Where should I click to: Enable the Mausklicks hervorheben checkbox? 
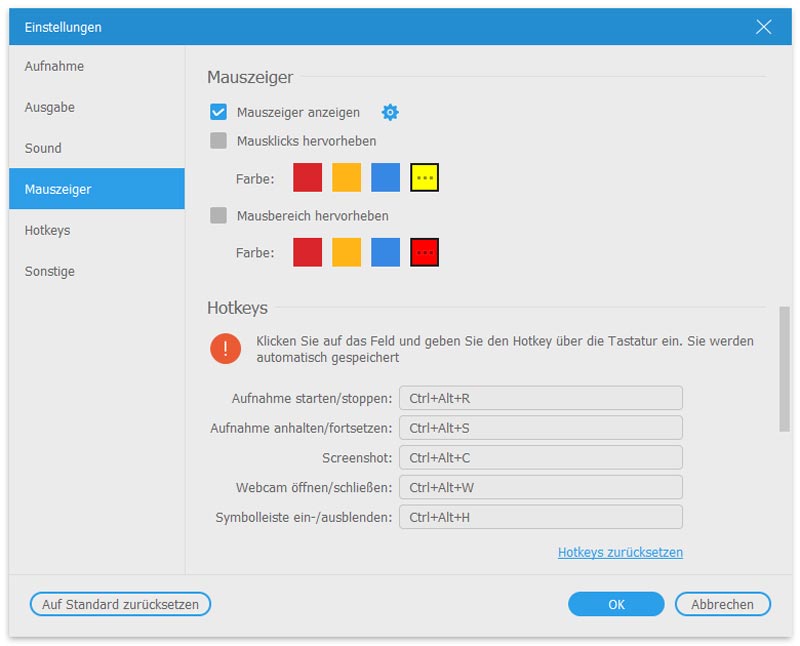click(218, 141)
